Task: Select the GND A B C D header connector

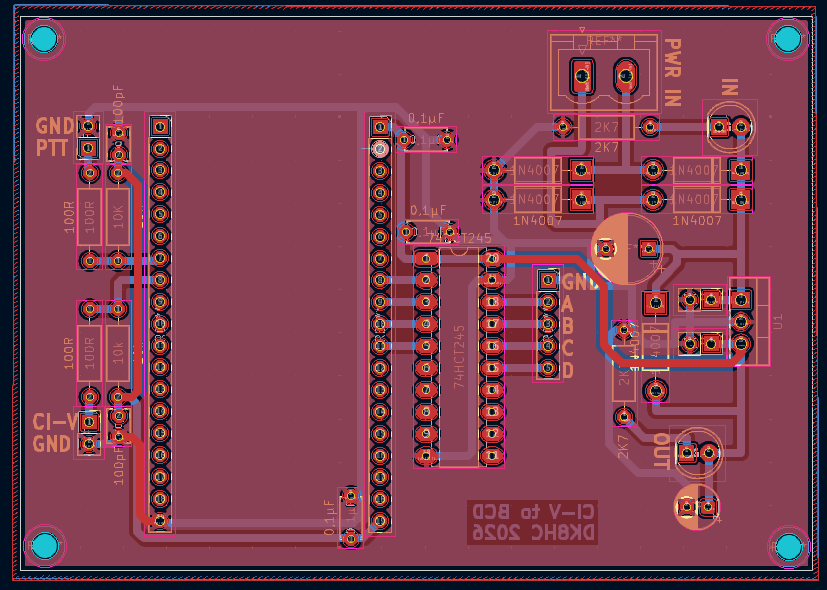Action: (547, 324)
